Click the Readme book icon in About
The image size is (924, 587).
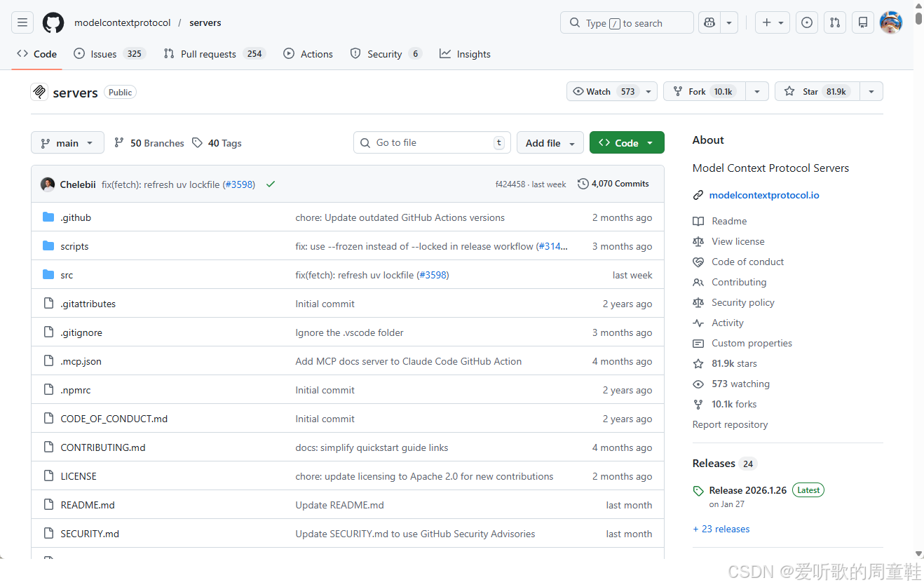(x=698, y=221)
